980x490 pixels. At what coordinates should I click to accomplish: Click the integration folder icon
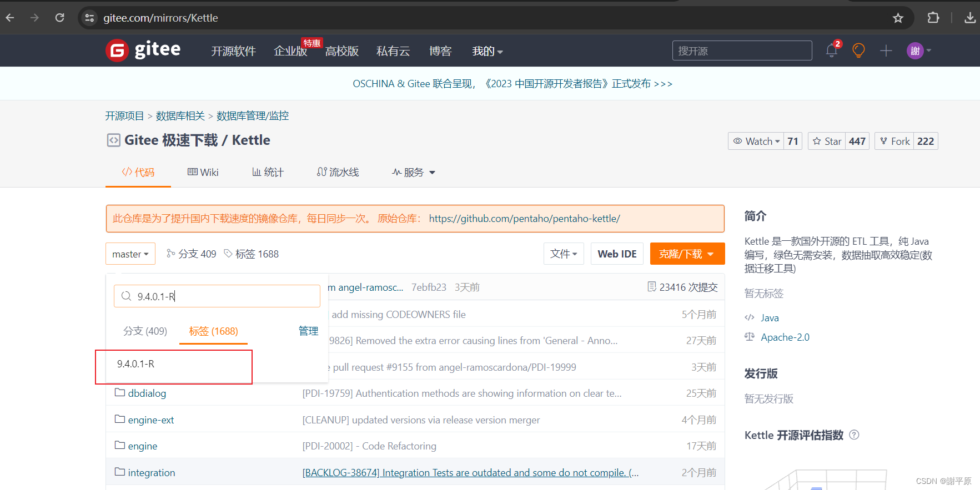coord(119,472)
